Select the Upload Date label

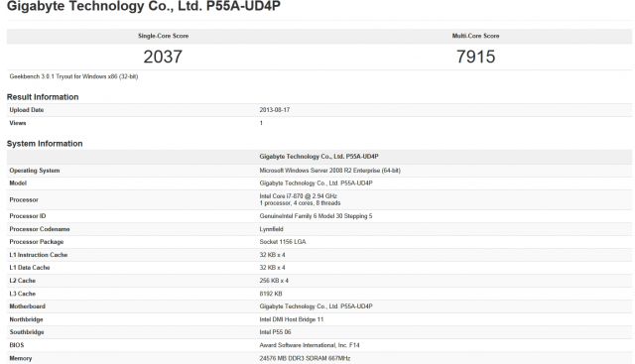[x=27, y=110]
